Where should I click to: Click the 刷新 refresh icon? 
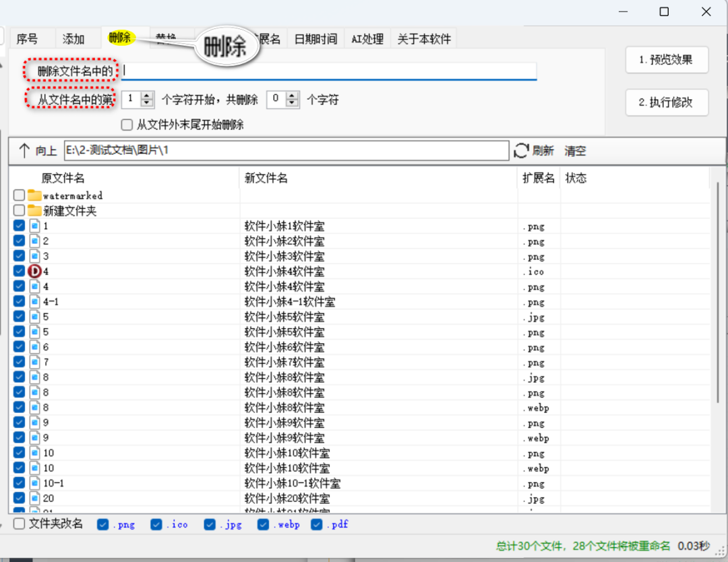pos(521,150)
